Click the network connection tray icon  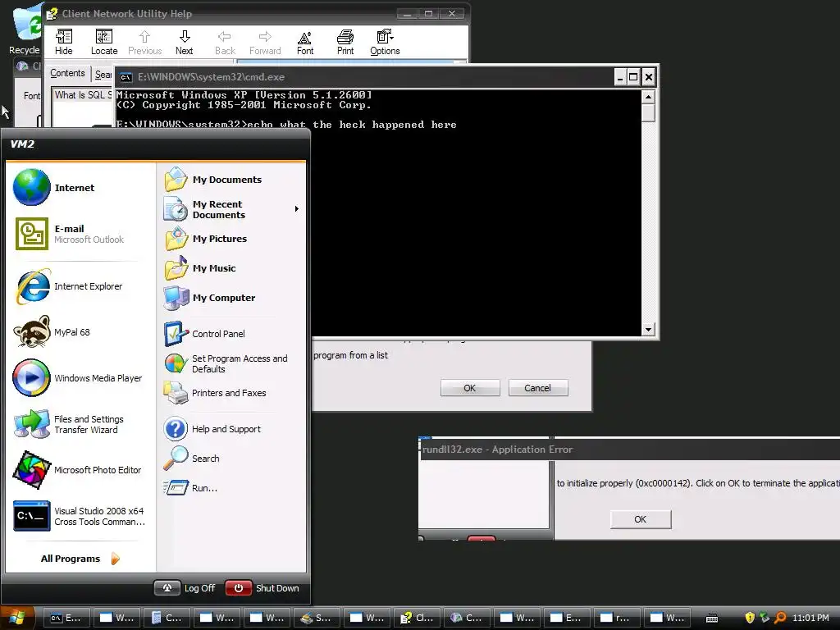(x=765, y=618)
